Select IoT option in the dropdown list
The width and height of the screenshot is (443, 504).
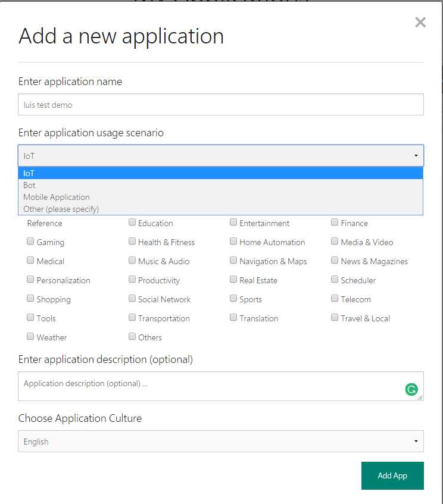(221, 173)
